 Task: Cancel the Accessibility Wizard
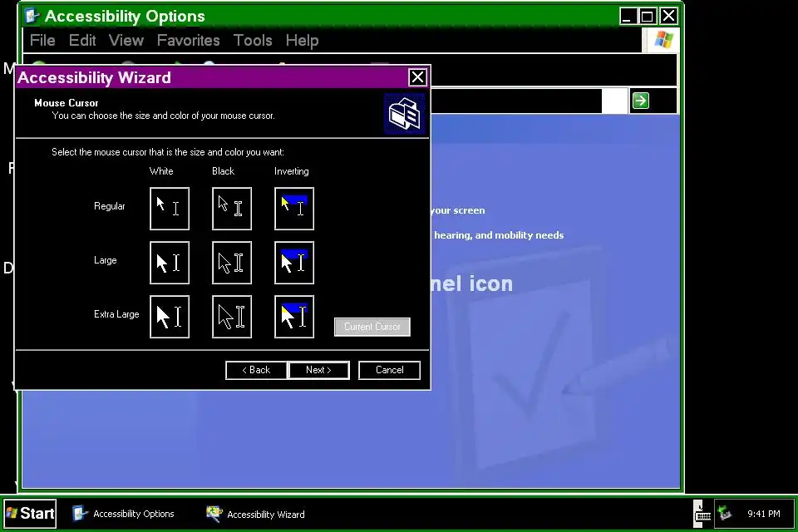[389, 370]
